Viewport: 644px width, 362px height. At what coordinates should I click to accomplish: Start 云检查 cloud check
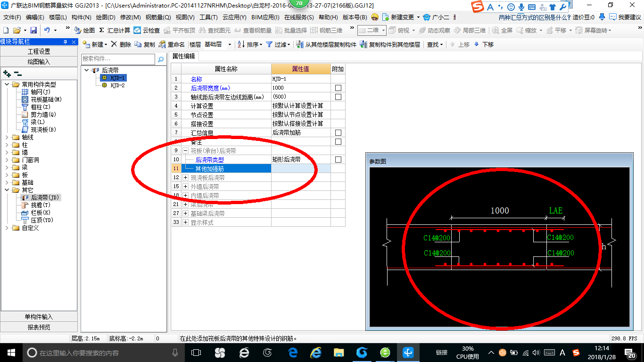coord(147,30)
